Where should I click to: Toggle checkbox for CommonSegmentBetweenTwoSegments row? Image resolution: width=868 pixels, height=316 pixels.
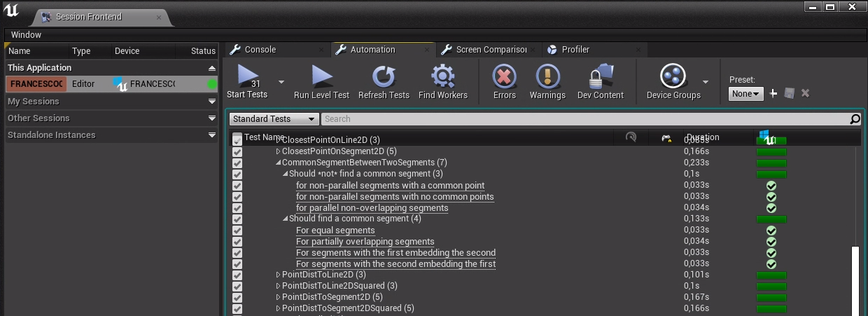pos(237,163)
